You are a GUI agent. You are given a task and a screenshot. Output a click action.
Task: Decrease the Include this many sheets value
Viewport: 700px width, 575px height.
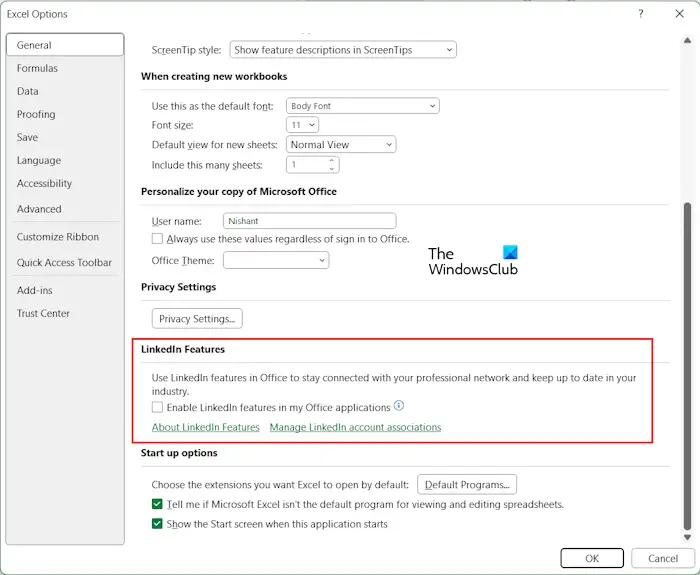332,169
